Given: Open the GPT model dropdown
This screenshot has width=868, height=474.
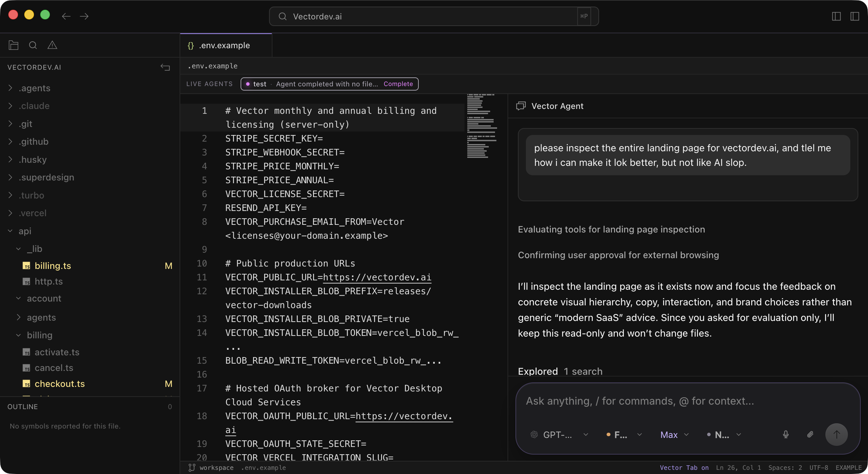Looking at the screenshot, I should click(559, 434).
